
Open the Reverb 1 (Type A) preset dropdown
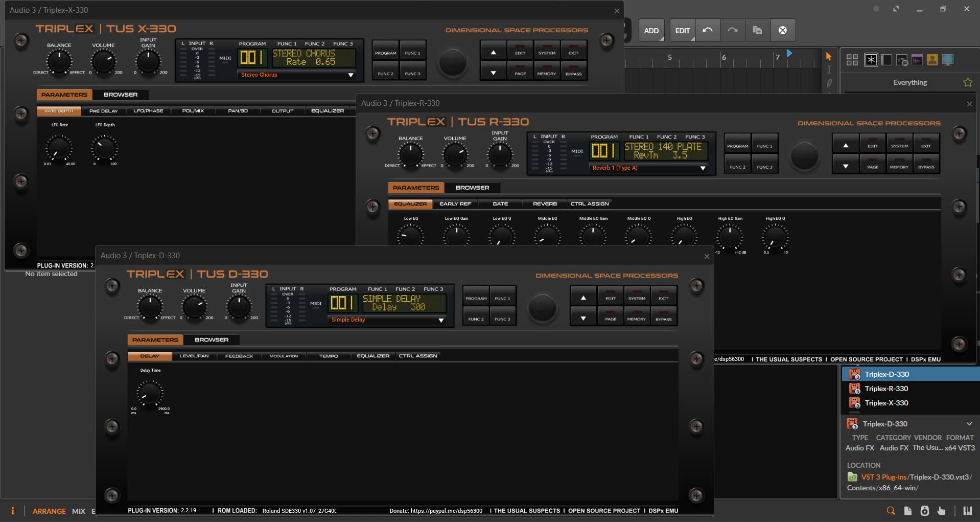click(x=649, y=168)
